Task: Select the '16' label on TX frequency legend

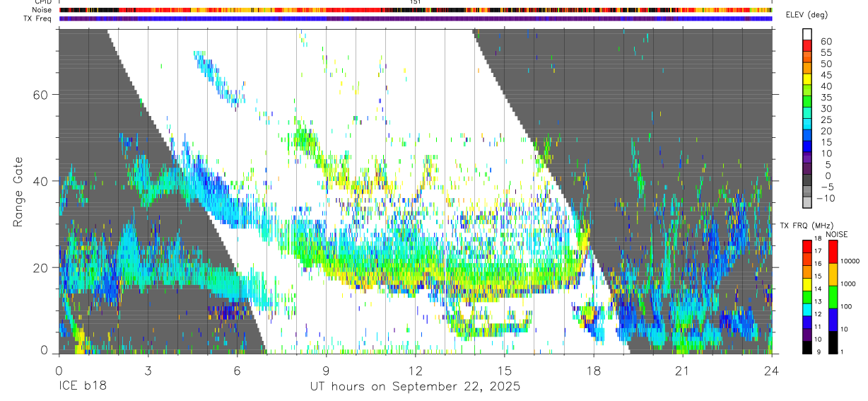Action: click(x=817, y=263)
